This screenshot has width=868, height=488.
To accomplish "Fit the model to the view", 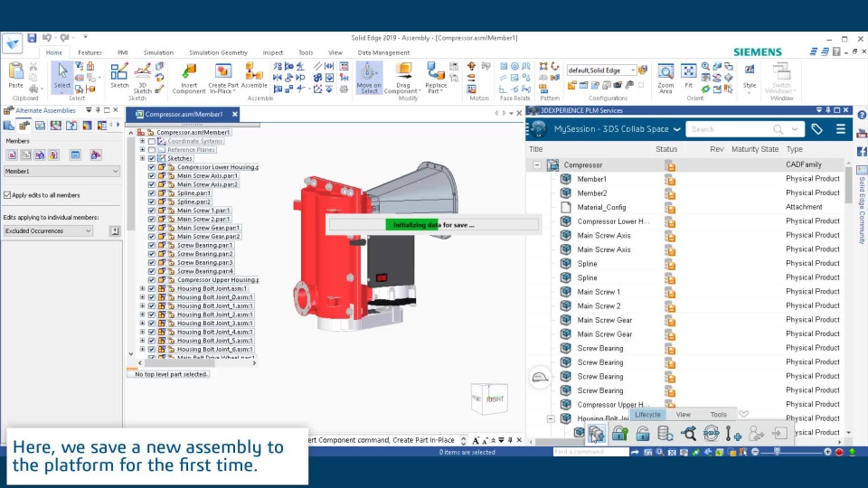I will [x=689, y=75].
